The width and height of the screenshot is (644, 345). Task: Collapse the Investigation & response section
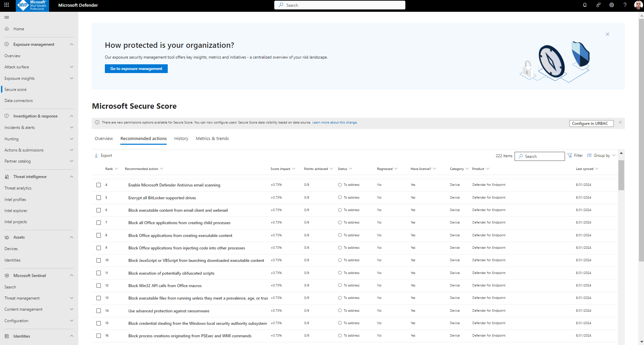tap(71, 116)
